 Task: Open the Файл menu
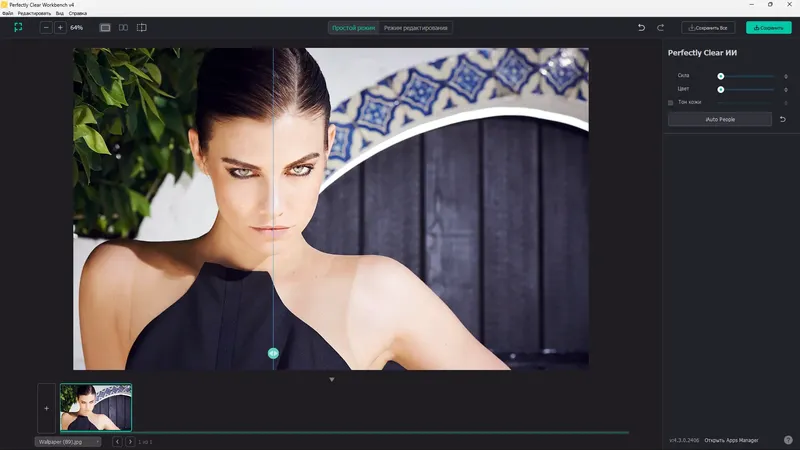8,13
